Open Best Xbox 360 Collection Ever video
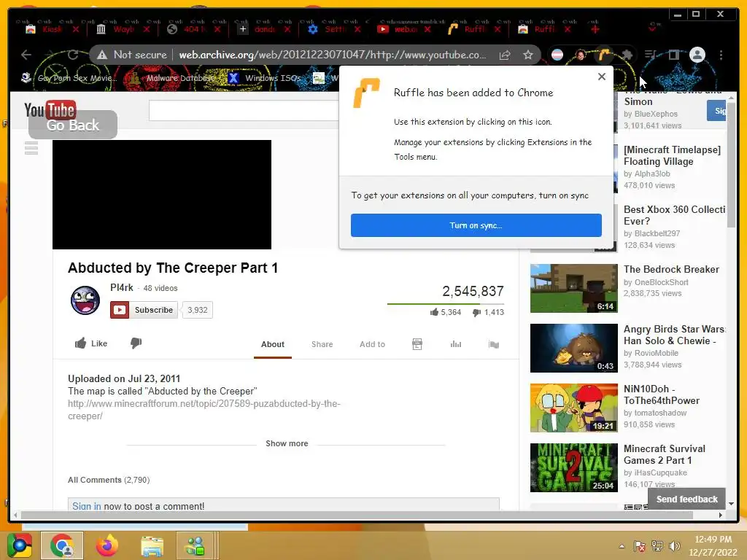 coord(675,215)
